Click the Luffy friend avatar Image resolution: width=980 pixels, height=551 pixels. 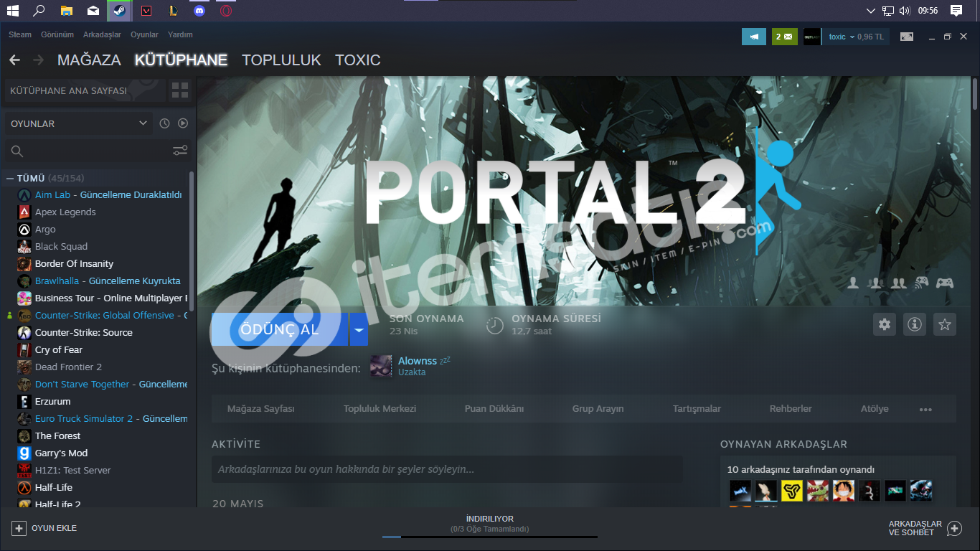coord(844,491)
